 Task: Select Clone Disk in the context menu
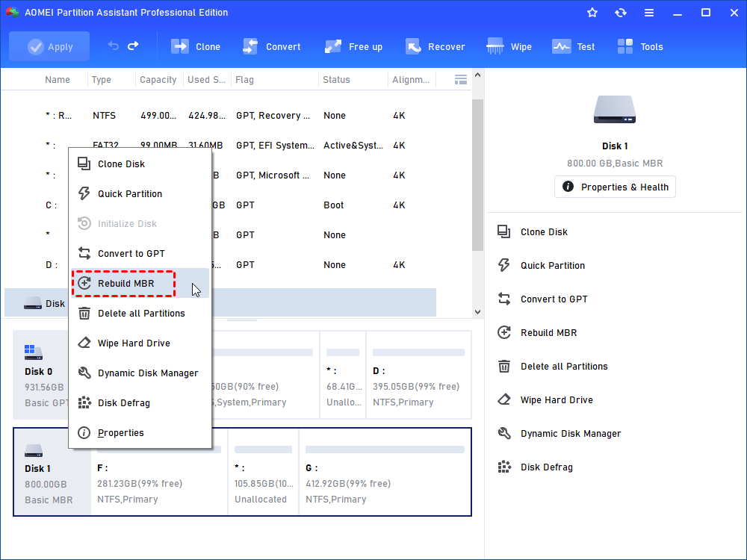[140, 164]
